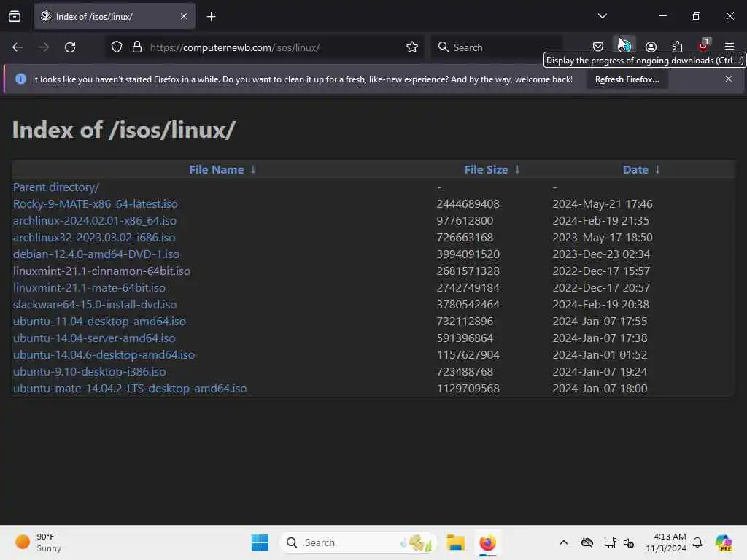Open notifications bell in taskbar

[x=697, y=542]
